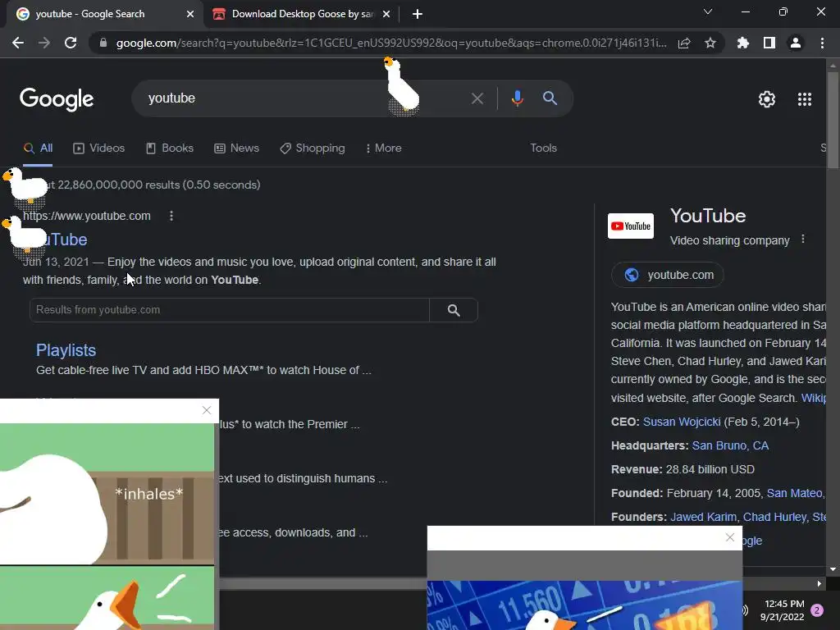840x630 pixels.
Task: Open the Jawed Karim founder link
Action: pos(703,517)
